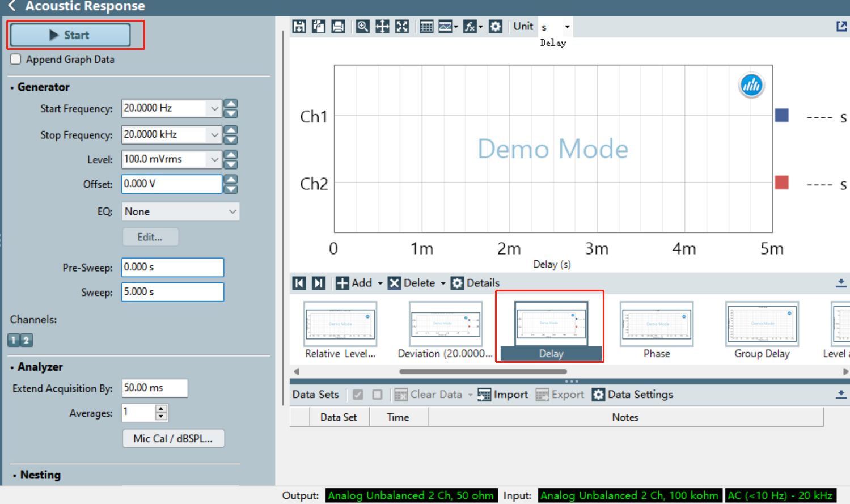Activate the pan arrows tool
The height and width of the screenshot is (504, 850).
[382, 26]
